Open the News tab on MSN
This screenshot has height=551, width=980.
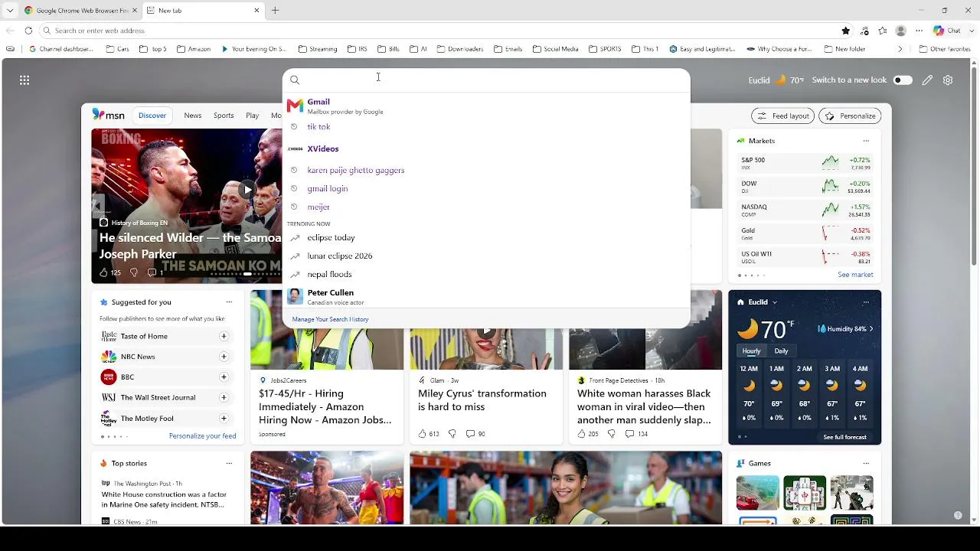(193, 116)
